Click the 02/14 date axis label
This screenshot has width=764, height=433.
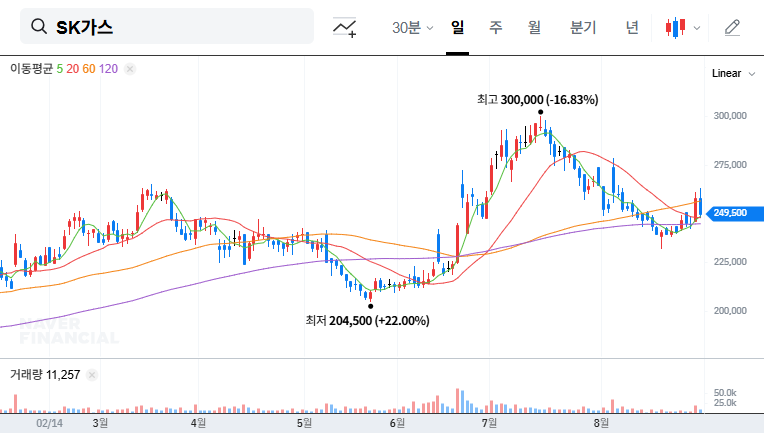tap(49, 423)
